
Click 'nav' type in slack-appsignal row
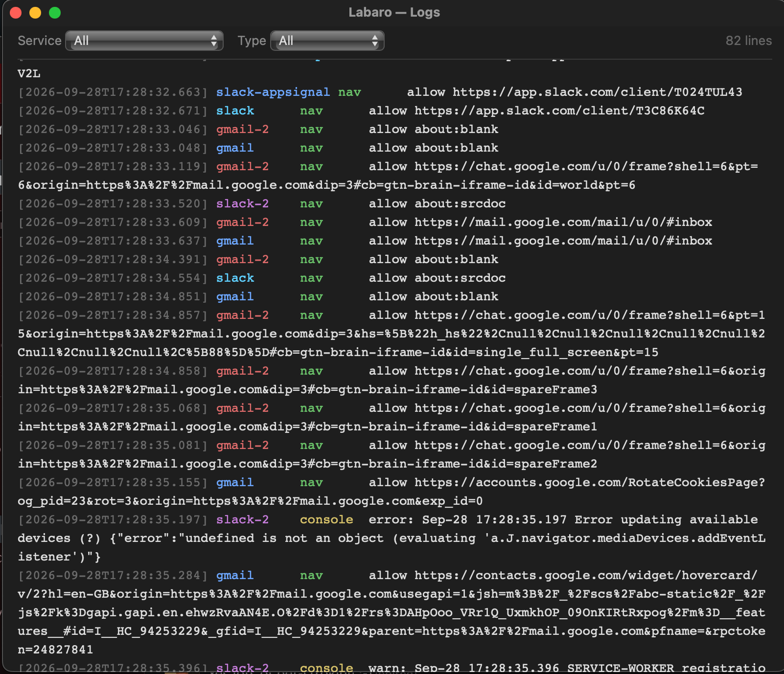(x=349, y=92)
